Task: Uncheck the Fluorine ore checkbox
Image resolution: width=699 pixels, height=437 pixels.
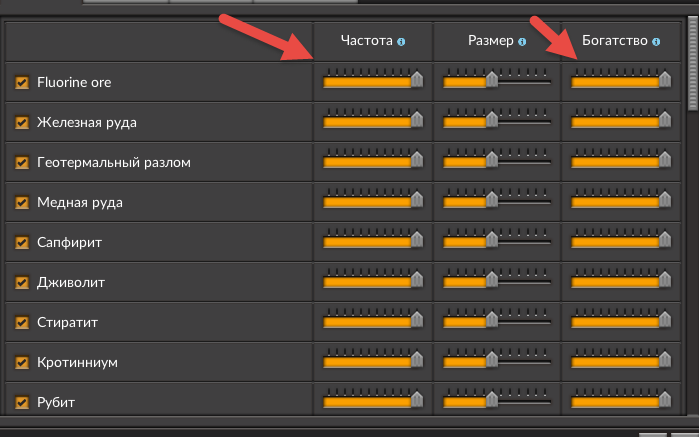Action: [x=22, y=82]
